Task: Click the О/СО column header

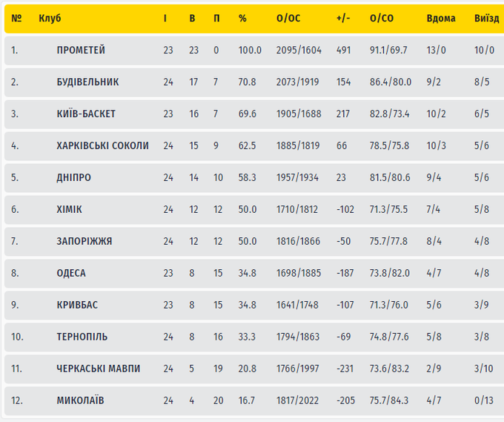Action: click(382, 19)
